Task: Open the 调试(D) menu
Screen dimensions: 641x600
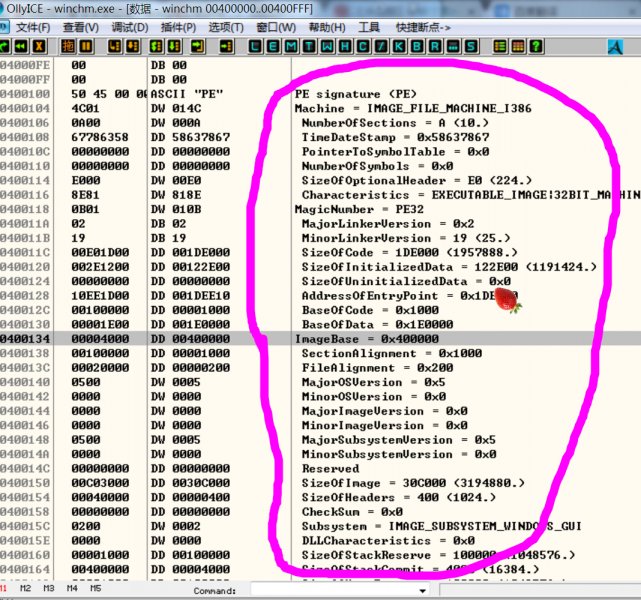Action: [x=130, y=27]
